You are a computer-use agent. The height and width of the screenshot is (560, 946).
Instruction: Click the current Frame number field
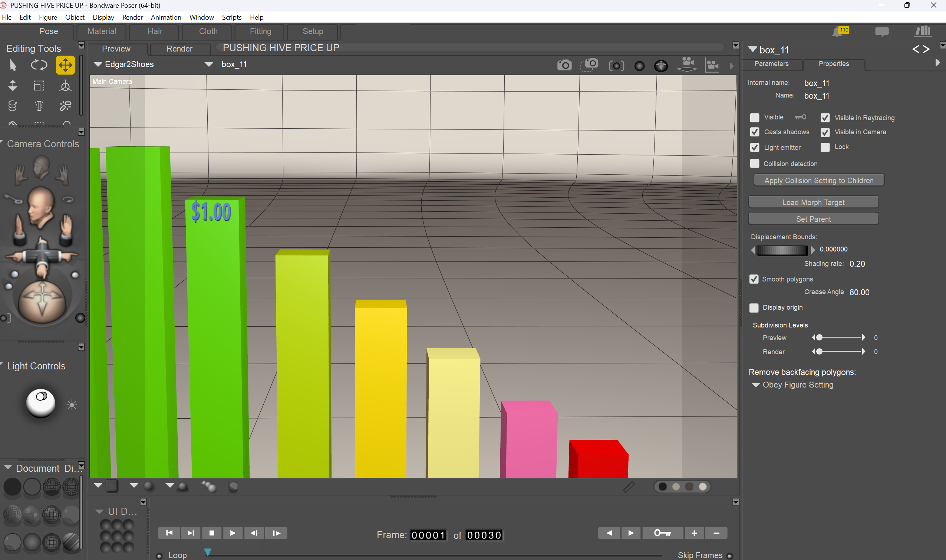tap(428, 535)
